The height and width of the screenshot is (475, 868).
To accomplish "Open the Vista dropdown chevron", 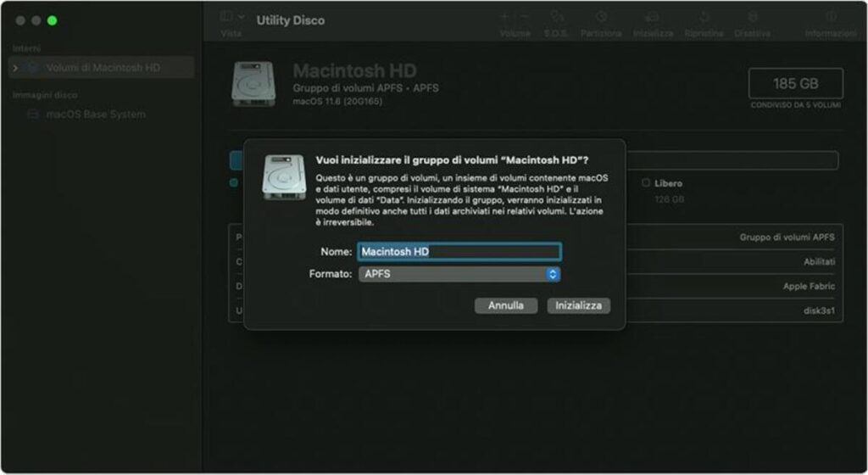I will pos(241,17).
